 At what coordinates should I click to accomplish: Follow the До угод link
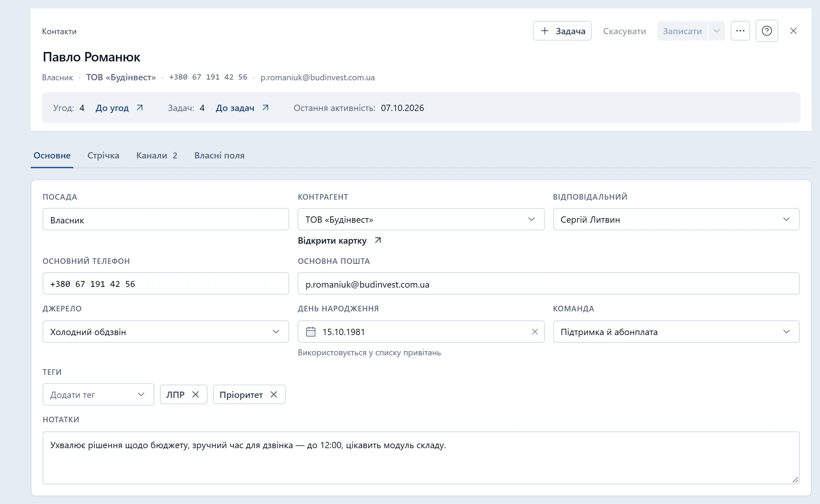tap(112, 108)
